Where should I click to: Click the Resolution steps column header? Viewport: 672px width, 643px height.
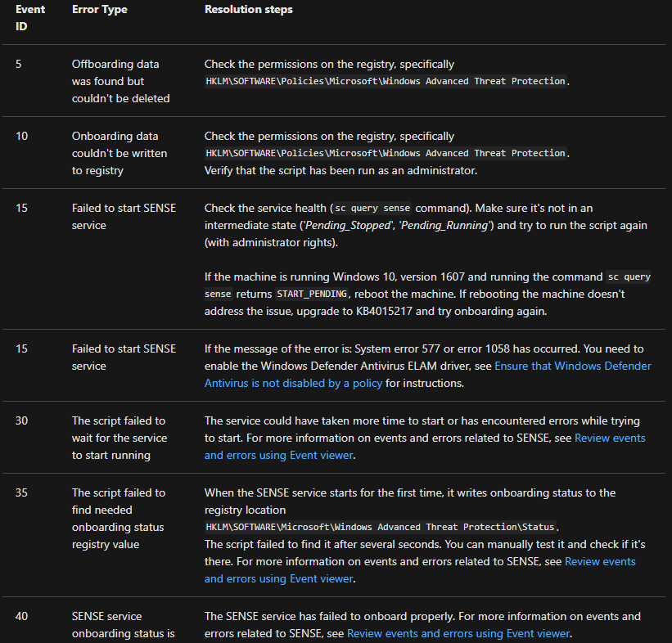[x=249, y=10]
